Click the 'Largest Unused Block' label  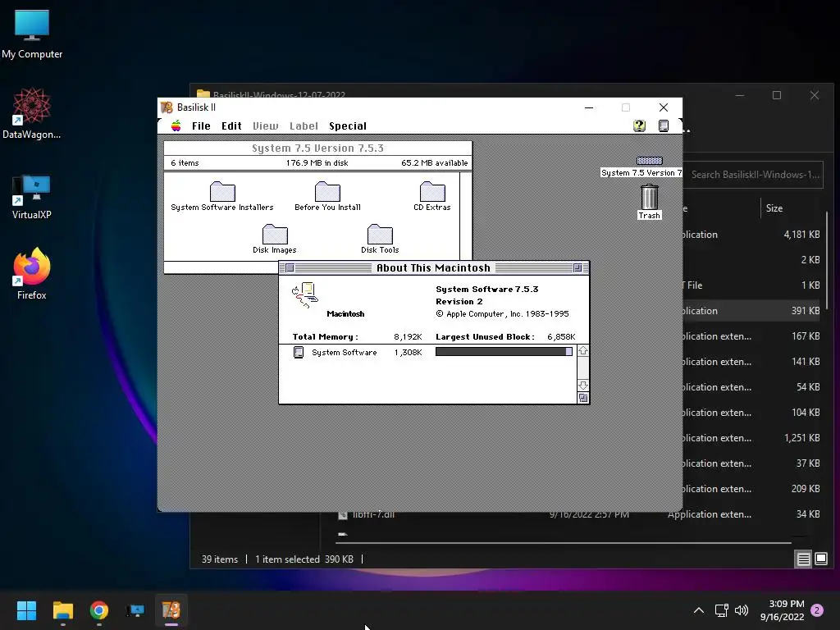click(485, 337)
